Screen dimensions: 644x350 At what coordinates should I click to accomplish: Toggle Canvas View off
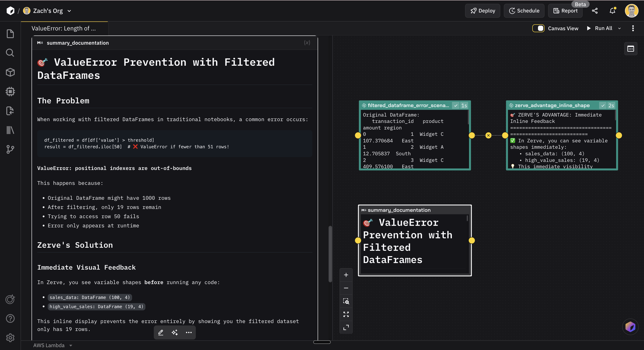pos(538,28)
